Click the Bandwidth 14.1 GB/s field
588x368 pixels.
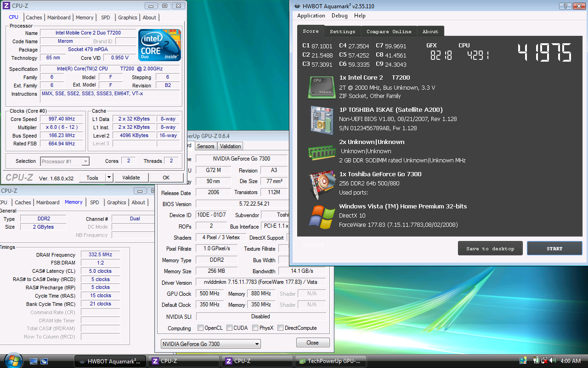pyautogui.click(x=302, y=271)
